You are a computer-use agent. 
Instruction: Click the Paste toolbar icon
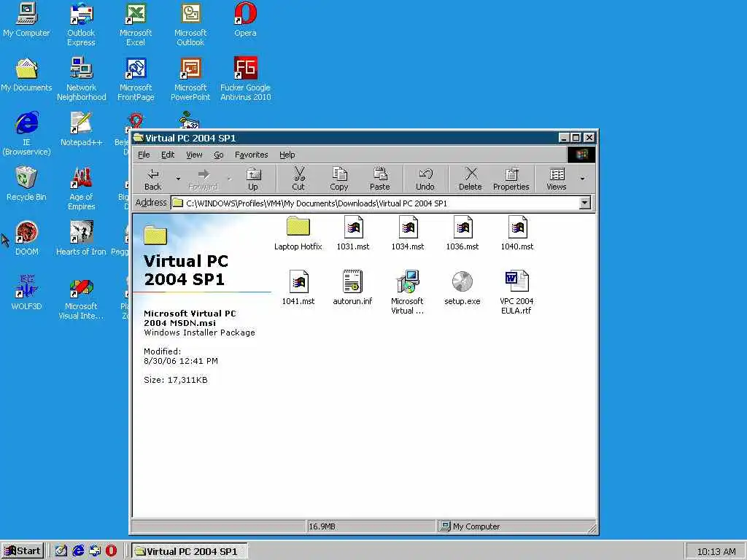click(x=379, y=174)
